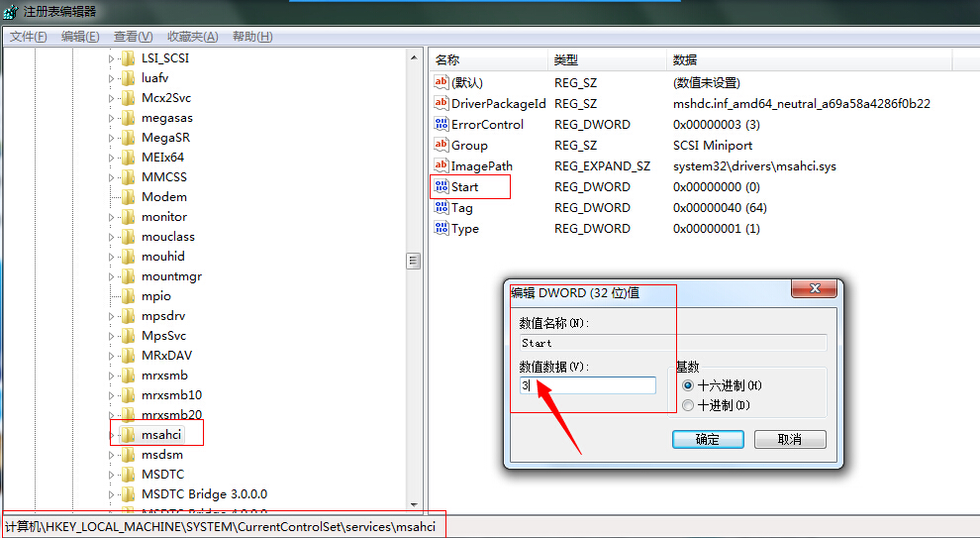Click the MegaSR folder icon

(x=128, y=138)
